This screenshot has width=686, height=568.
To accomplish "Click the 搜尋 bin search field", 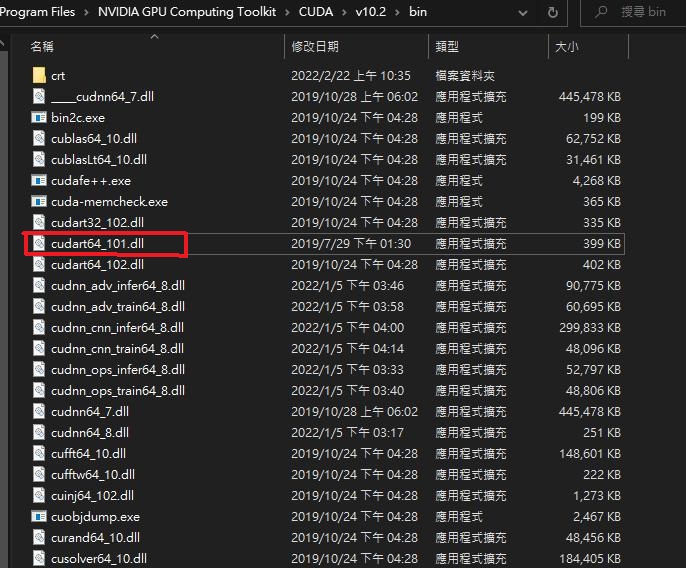I will click(x=634, y=12).
